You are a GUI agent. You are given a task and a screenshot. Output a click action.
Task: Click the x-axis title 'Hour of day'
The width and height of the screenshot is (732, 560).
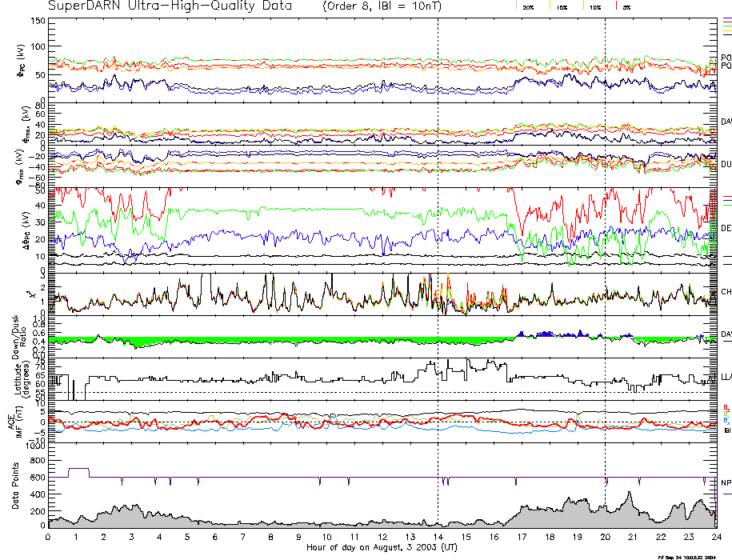coord(382,548)
